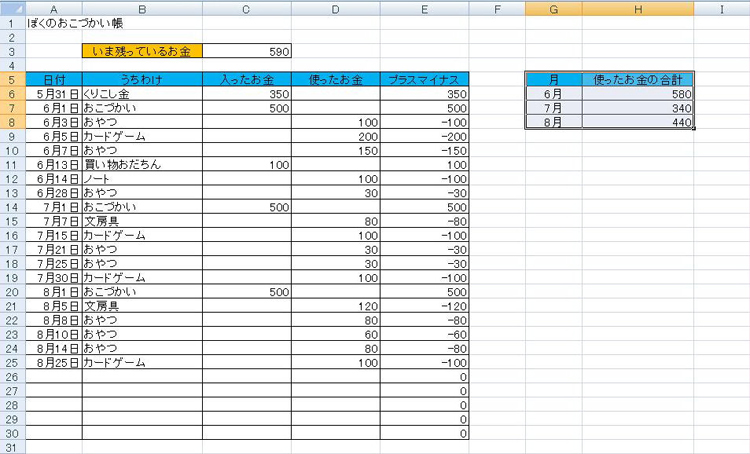
Task: Click the row 31 header
Action: pyautogui.click(x=12, y=448)
